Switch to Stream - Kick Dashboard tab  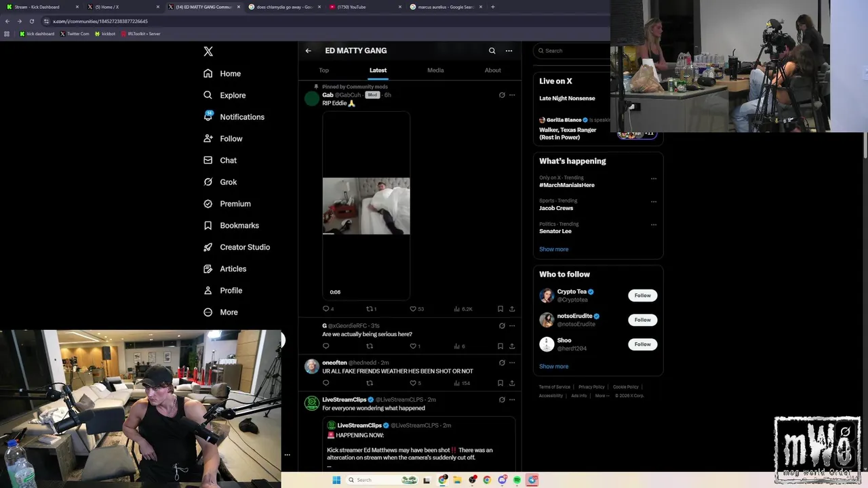(x=43, y=7)
